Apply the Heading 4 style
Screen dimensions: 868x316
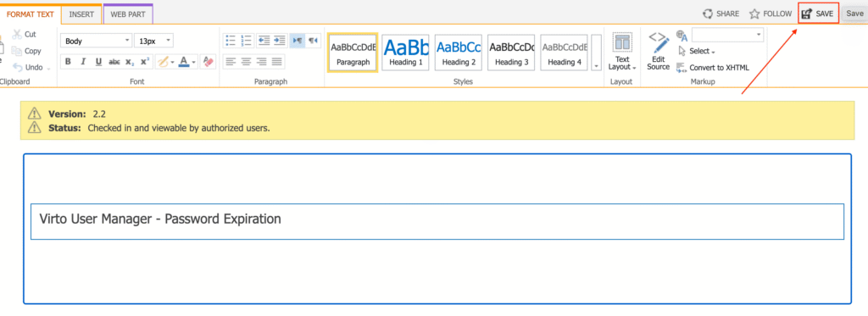(565, 52)
